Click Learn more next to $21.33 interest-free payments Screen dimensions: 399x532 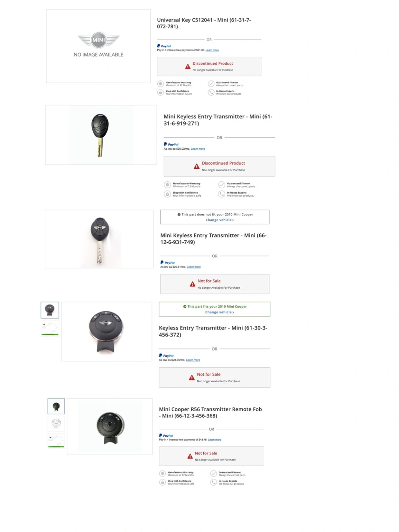click(212, 50)
